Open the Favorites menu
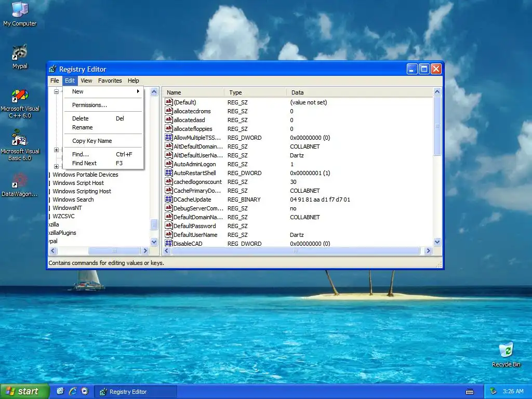The height and width of the screenshot is (399, 532). coord(110,81)
